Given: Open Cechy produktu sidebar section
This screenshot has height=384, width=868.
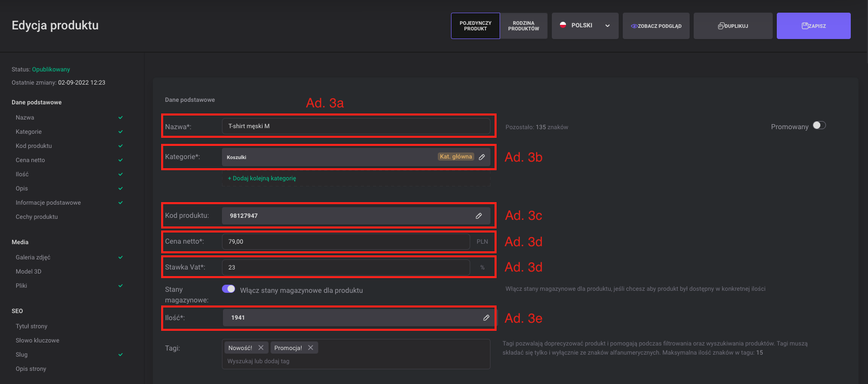Looking at the screenshot, I should point(36,217).
